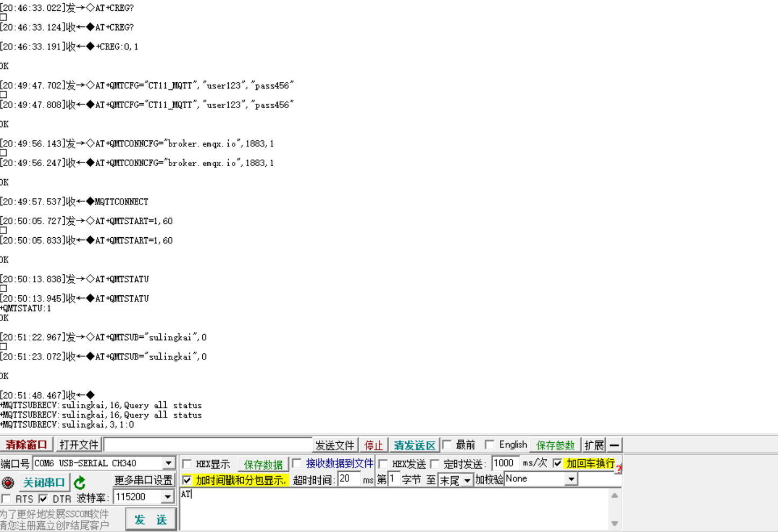The width and height of the screenshot is (778, 532).
Task: Enable the 定时发送 checkbox
Action: pyautogui.click(x=435, y=464)
